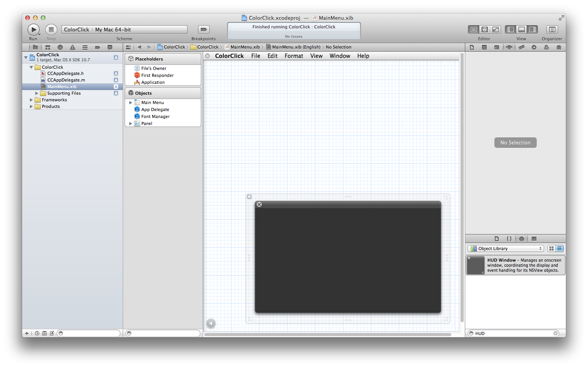
Task: Select the Assistant editor mode
Action: click(485, 30)
